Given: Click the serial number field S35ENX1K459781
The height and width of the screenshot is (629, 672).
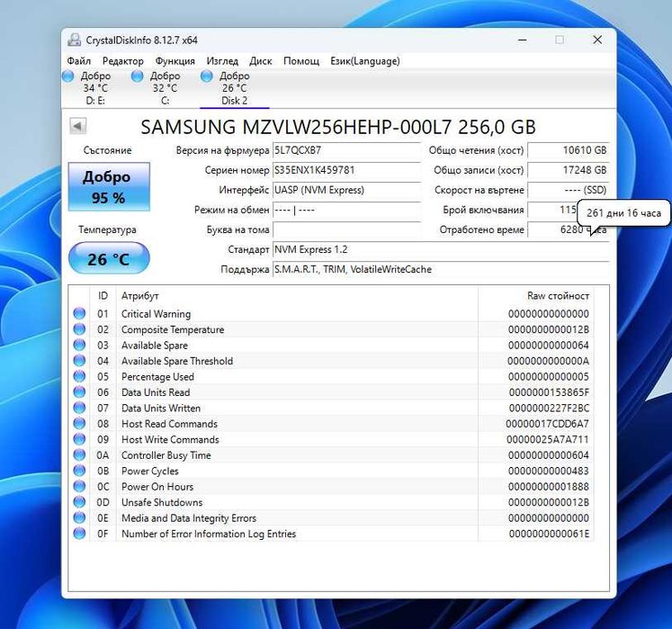Looking at the screenshot, I should coord(346,170).
